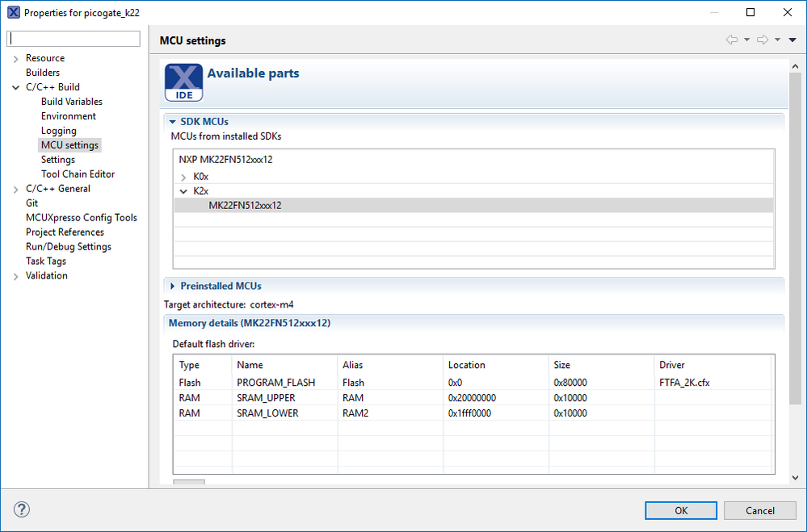Select Resource in the properties tree
This screenshot has height=532, width=807.
pos(45,58)
